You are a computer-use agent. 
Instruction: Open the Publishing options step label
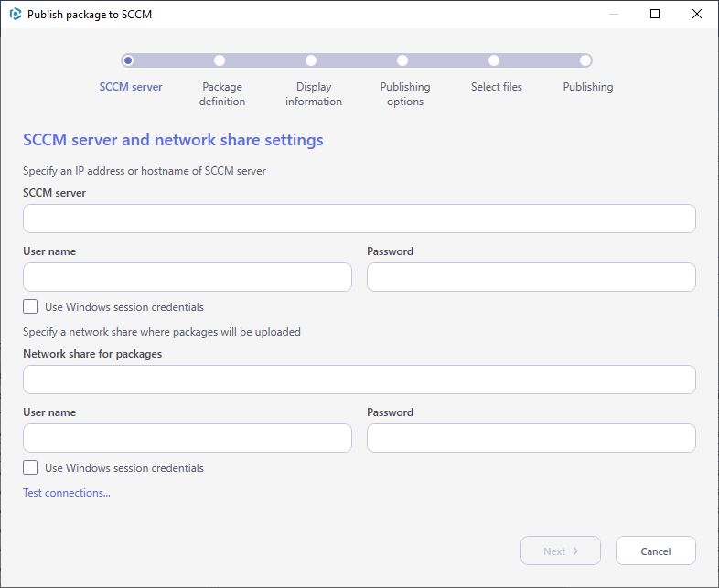(x=405, y=94)
